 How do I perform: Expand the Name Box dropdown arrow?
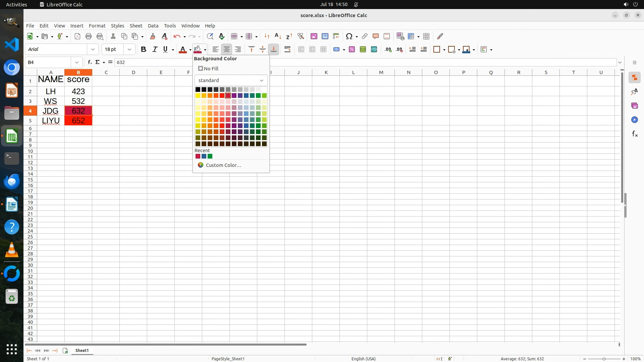coord(77,62)
